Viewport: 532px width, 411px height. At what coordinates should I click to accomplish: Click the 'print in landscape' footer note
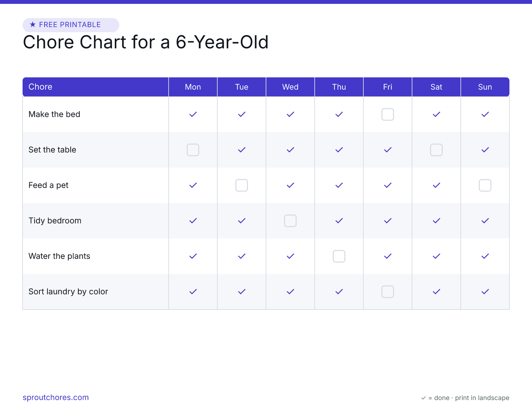point(482,398)
